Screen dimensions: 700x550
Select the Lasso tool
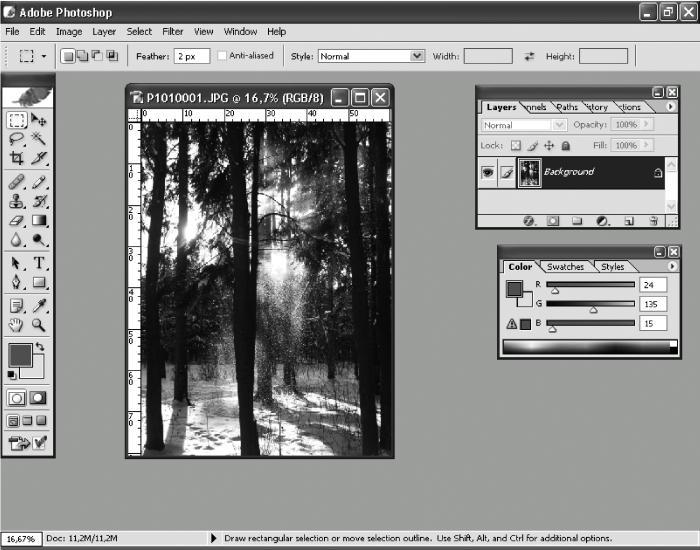point(17,139)
